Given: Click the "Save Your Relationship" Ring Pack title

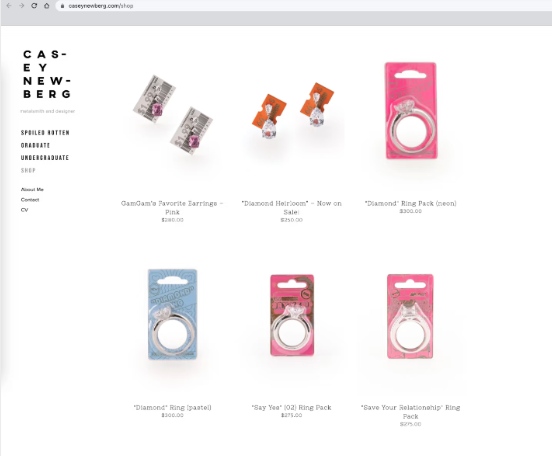Looking at the screenshot, I should click(410, 412).
